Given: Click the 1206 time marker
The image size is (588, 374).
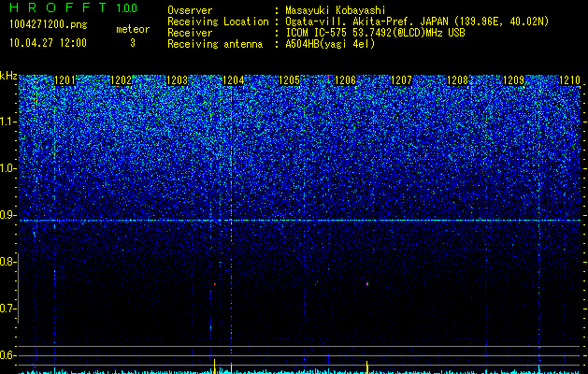Looking at the screenshot, I should (x=345, y=80).
